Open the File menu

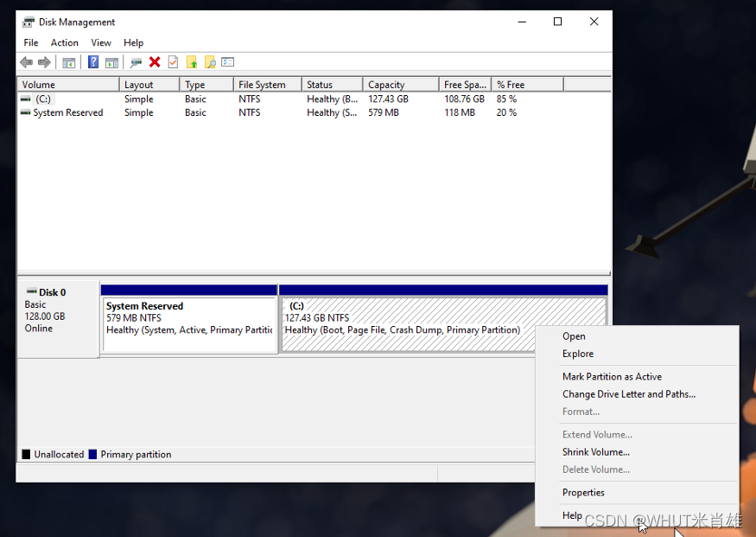coord(31,42)
